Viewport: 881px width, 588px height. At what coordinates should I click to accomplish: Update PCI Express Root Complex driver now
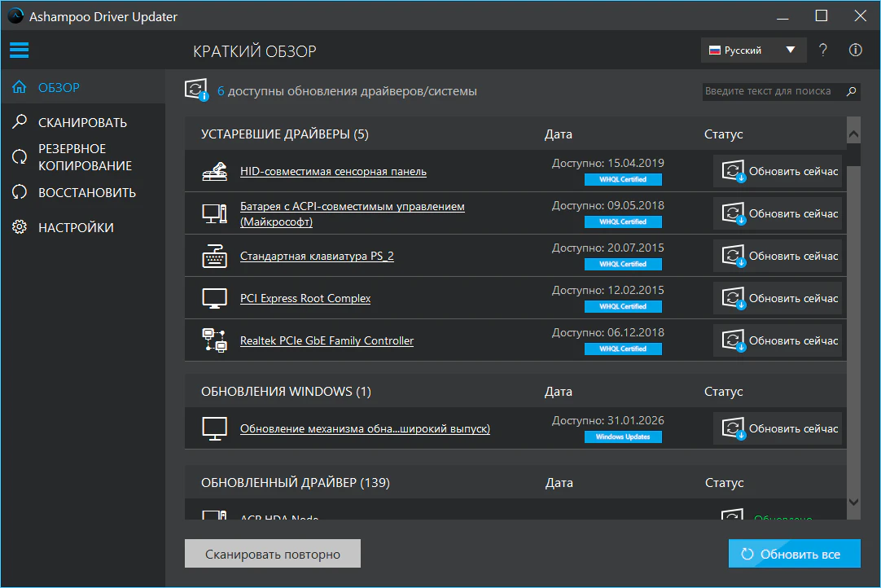tap(778, 299)
